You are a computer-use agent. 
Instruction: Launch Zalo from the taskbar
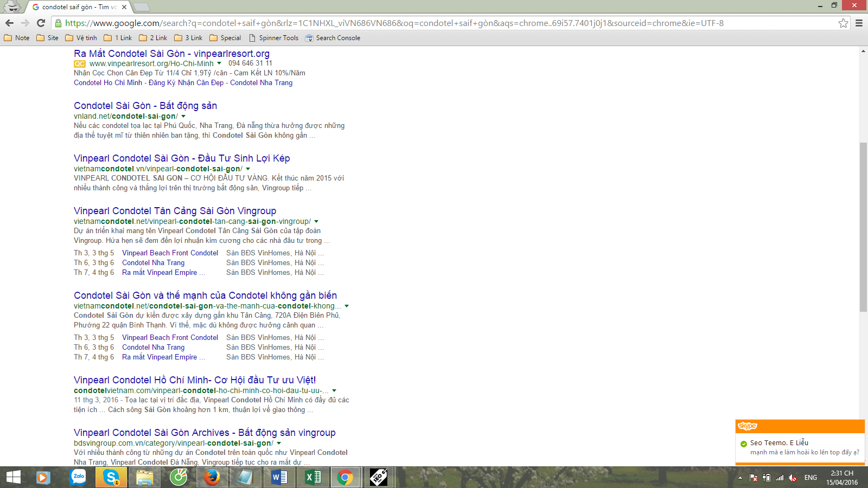pyautogui.click(x=78, y=477)
